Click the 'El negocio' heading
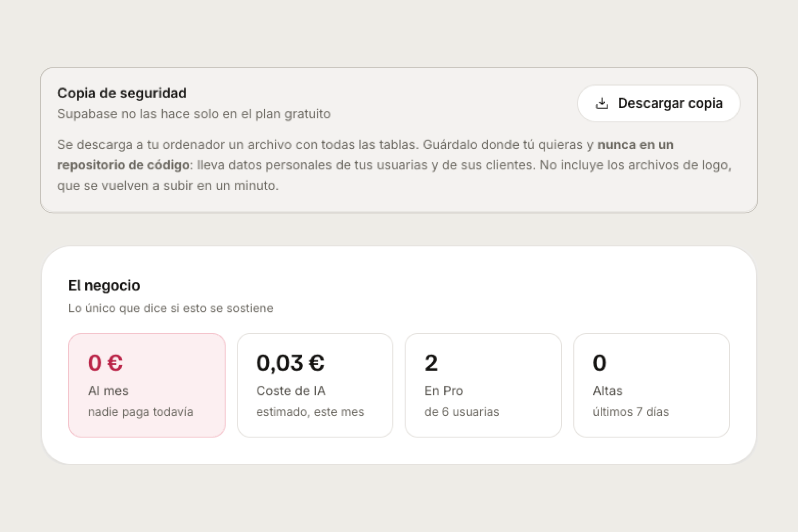Image resolution: width=798 pixels, height=532 pixels. tap(104, 286)
